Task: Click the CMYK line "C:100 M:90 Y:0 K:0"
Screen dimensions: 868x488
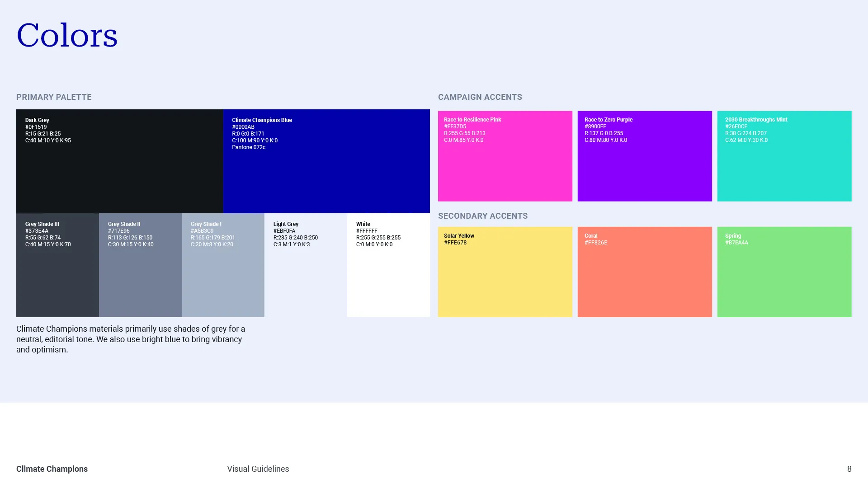Action: point(255,141)
